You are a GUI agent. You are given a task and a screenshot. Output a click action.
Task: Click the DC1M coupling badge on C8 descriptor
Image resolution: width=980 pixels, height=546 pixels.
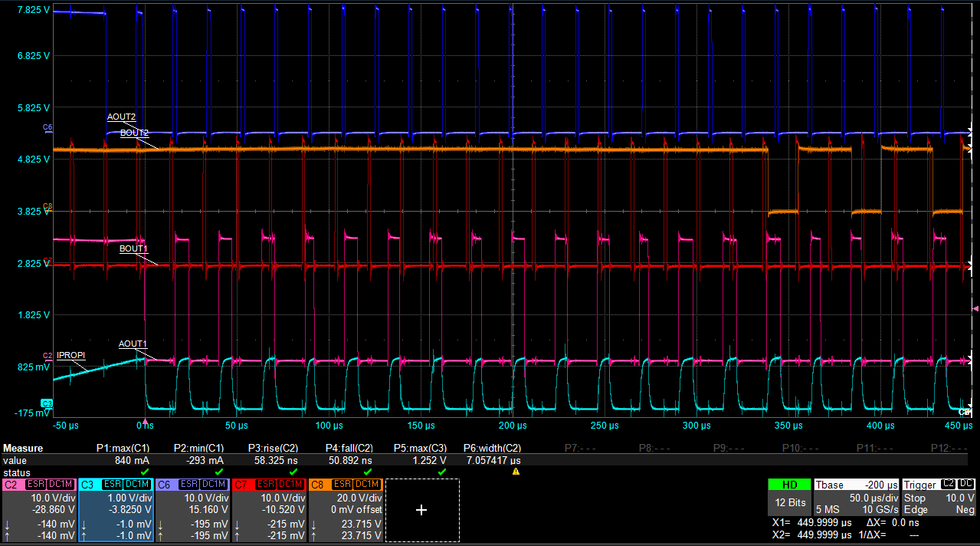coord(366,485)
